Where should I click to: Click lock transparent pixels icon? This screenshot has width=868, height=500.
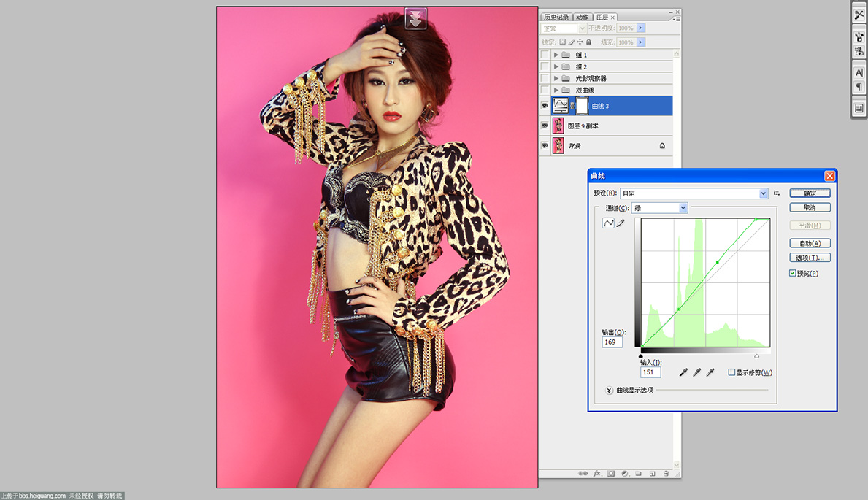coord(562,42)
